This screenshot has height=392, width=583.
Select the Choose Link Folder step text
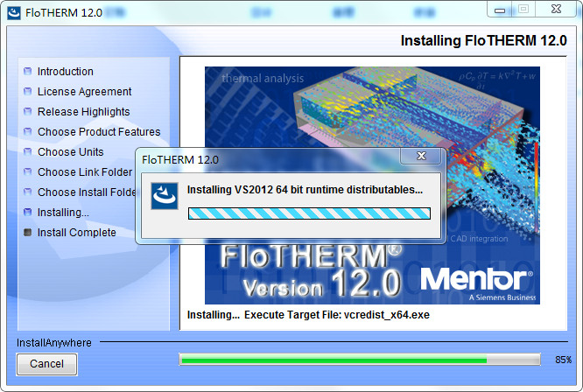click(x=85, y=171)
